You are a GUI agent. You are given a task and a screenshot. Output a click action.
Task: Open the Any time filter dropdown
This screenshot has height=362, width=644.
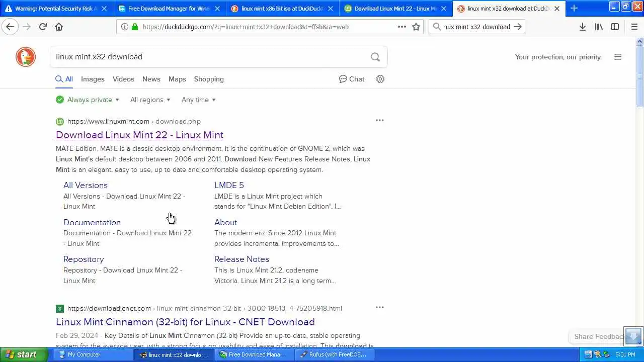199,100
